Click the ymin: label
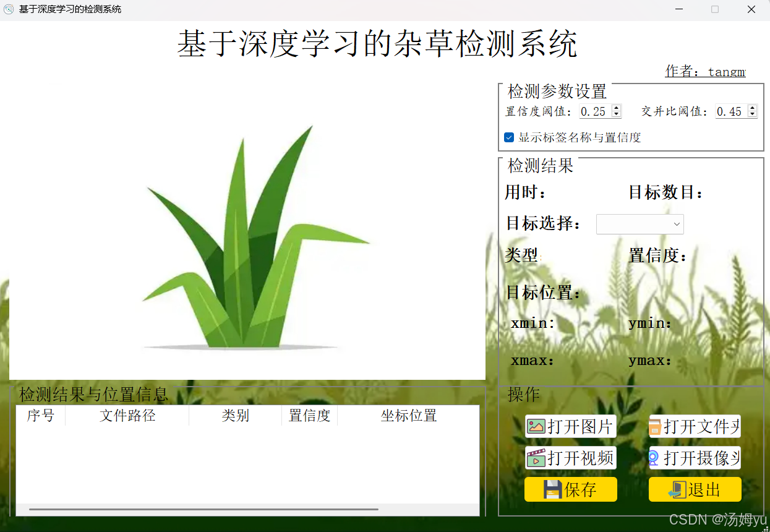Screen dimensions: 770x532 click(x=650, y=323)
